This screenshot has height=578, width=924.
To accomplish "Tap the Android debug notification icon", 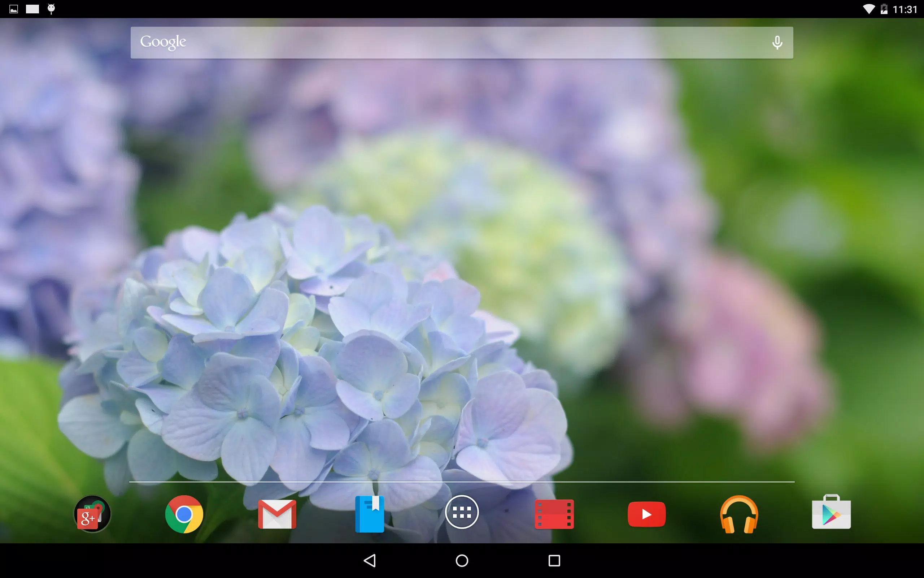I will [x=51, y=9].
